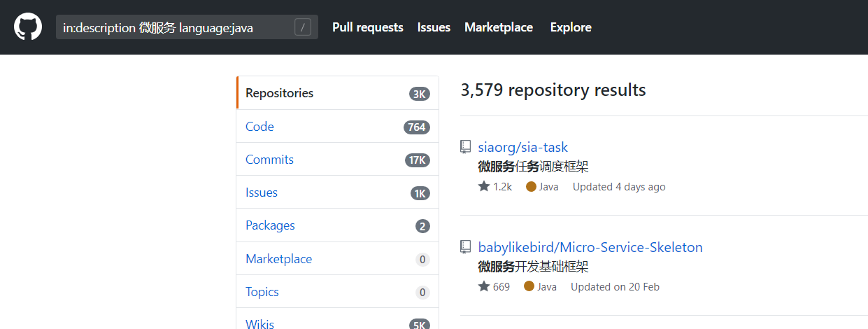Select the Repositories filter
The width and height of the screenshot is (868, 329).
pos(338,93)
